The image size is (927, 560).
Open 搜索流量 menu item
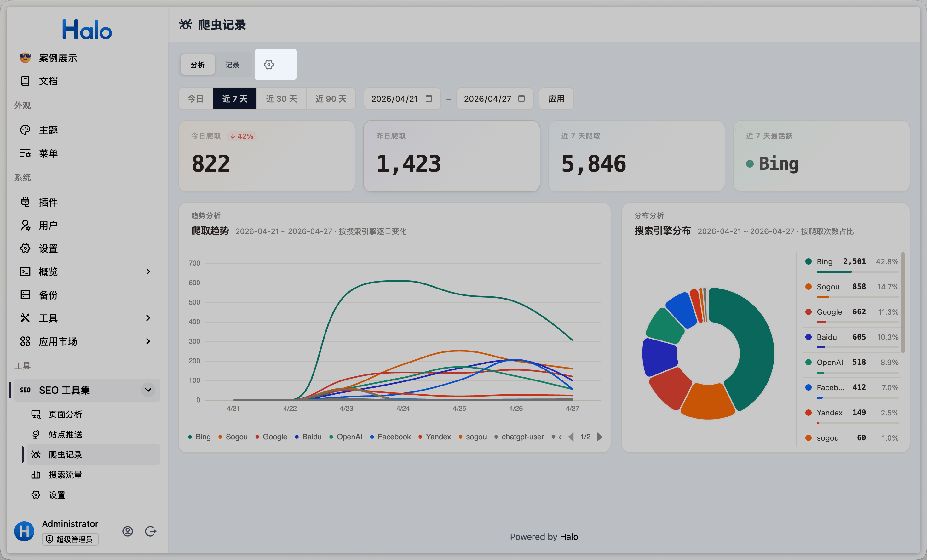[x=93, y=475]
